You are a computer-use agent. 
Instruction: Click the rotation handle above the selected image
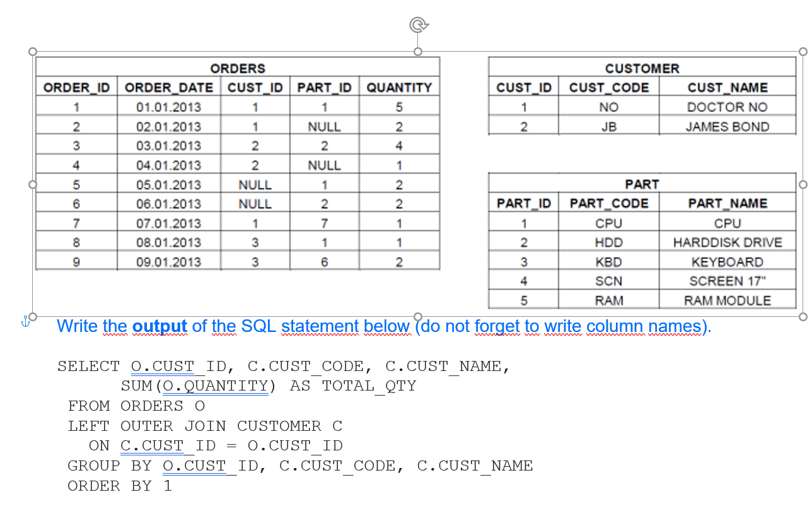point(419,24)
